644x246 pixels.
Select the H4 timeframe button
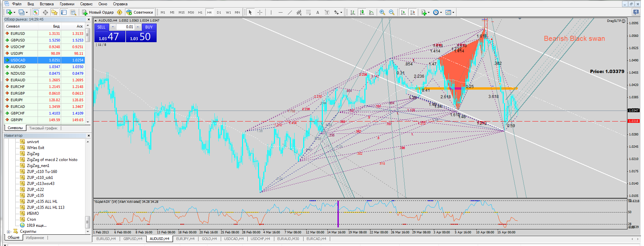coord(209,12)
